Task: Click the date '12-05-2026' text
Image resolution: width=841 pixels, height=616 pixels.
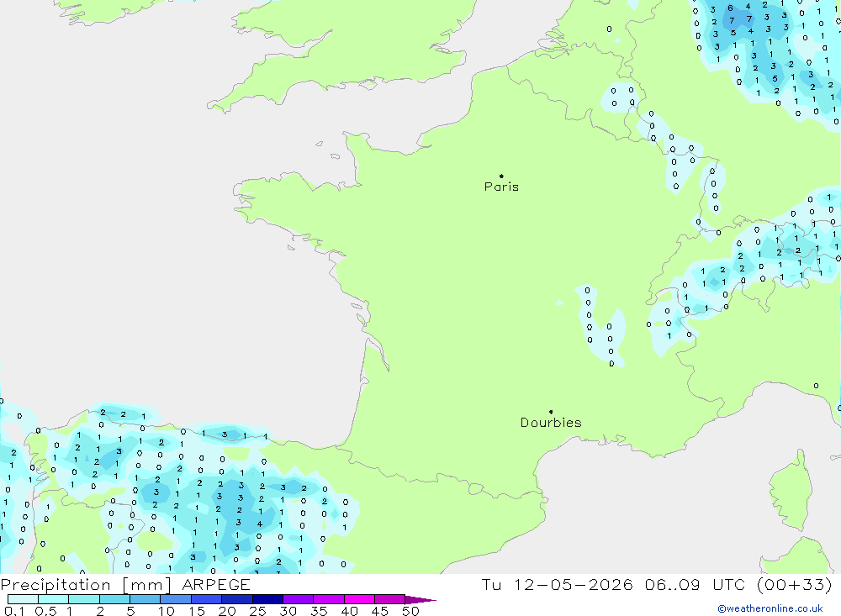Action: pyautogui.click(x=574, y=584)
